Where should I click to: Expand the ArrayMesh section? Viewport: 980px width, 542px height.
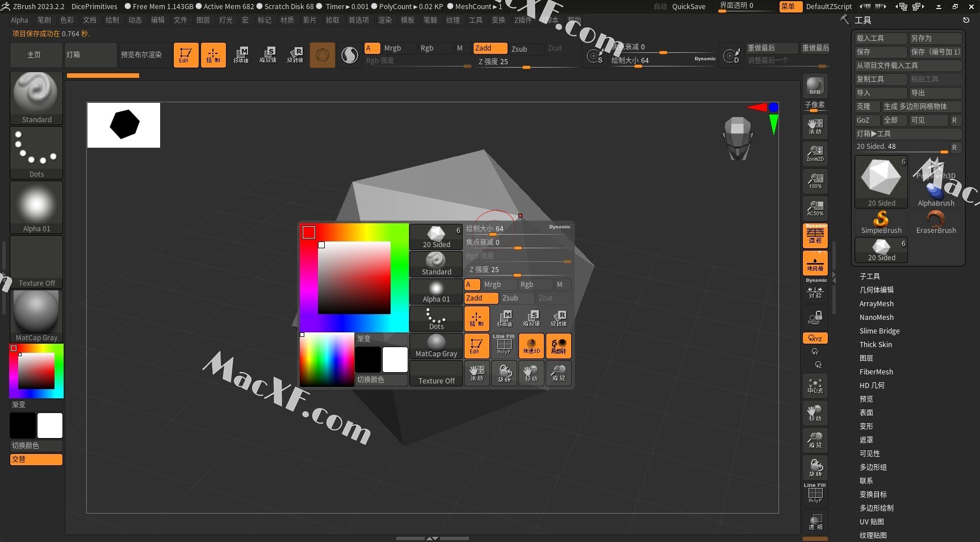(876, 304)
